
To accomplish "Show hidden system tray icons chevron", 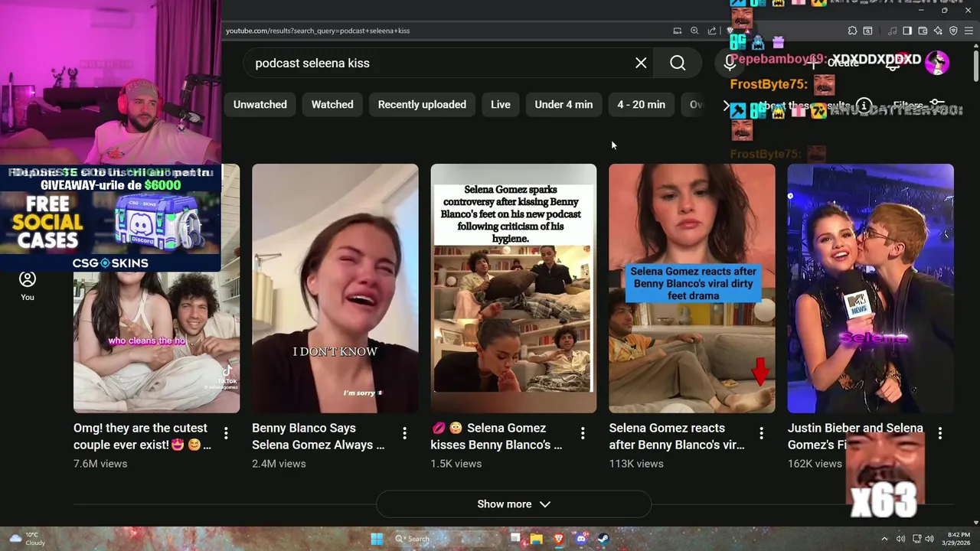I will (x=884, y=539).
